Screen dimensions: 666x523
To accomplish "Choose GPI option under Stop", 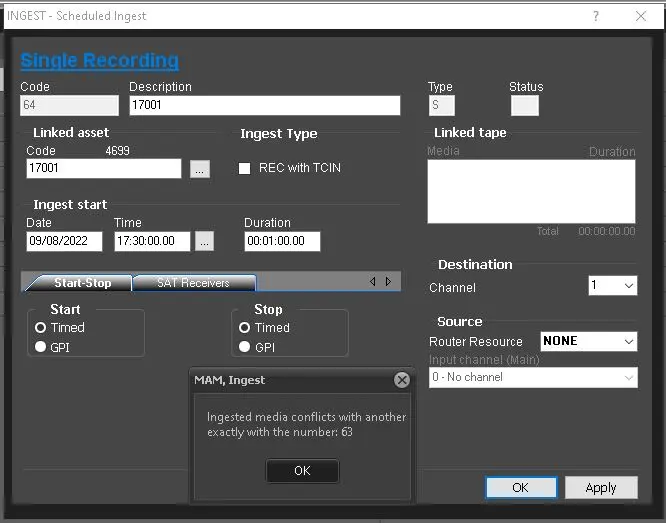I will [x=245, y=347].
